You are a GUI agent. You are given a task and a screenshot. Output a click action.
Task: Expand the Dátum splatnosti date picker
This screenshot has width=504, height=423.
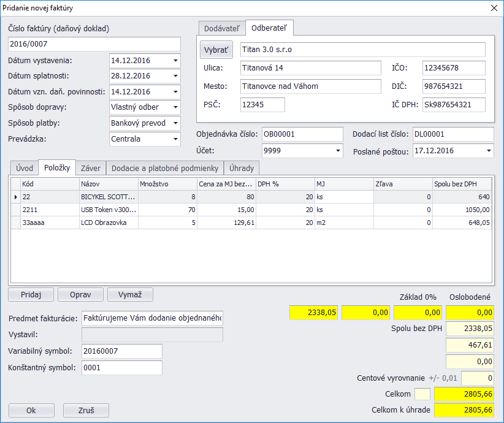[x=175, y=76]
